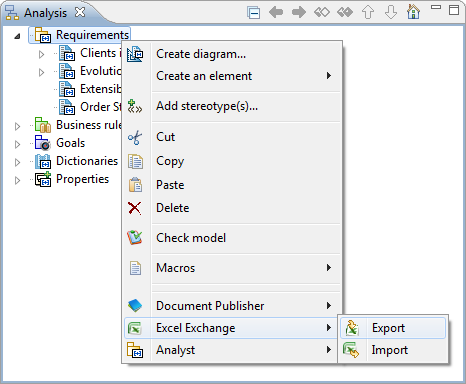Click the Create diagram icon
The width and height of the screenshot is (466, 384).
coord(135,54)
